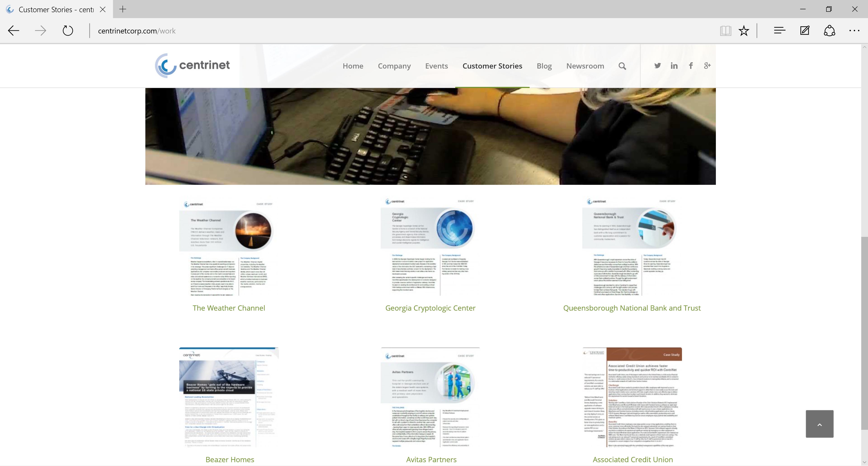Screen dimensions: 868x466
Task: Follow the Beazer Homes text link
Action: click(x=230, y=459)
